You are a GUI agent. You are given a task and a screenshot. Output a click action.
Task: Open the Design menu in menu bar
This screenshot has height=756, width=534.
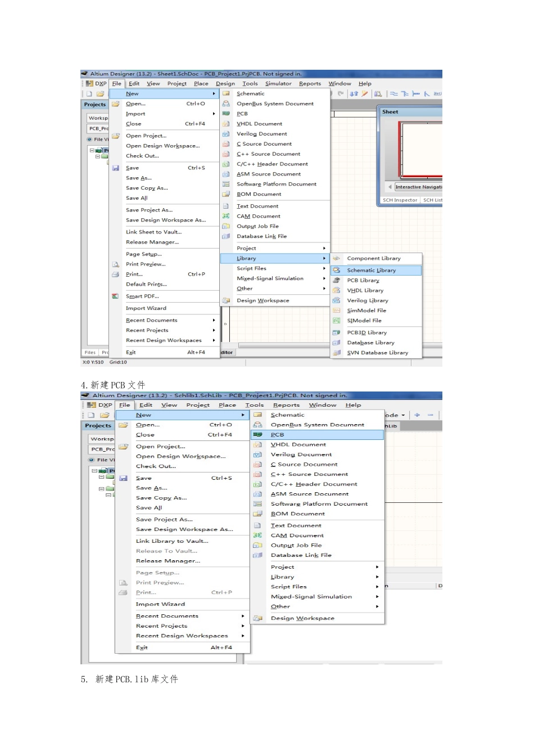point(225,84)
